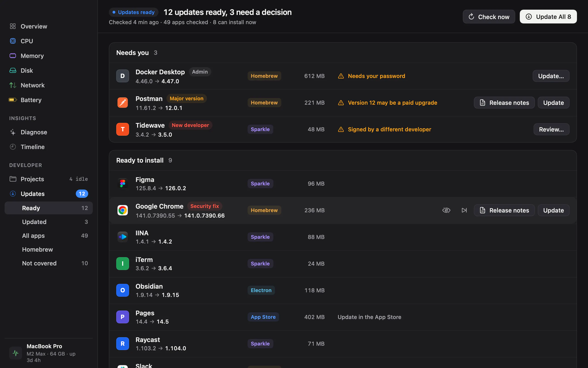
Task: Click the Figma app icon
Action: 122,184
